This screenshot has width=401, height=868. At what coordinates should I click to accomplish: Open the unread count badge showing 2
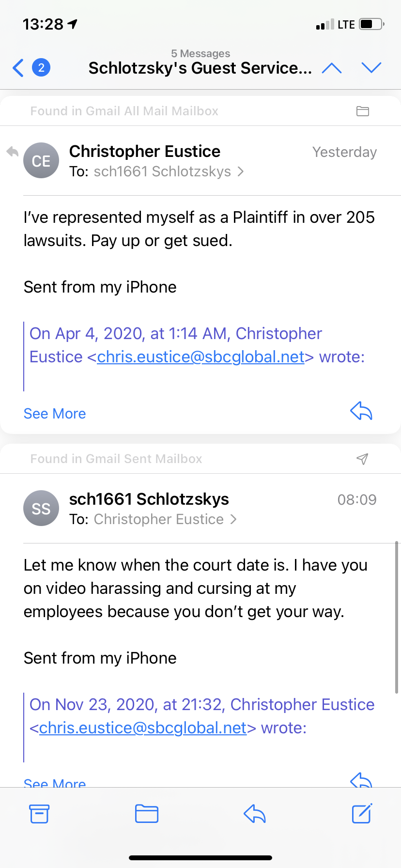pyautogui.click(x=41, y=68)
